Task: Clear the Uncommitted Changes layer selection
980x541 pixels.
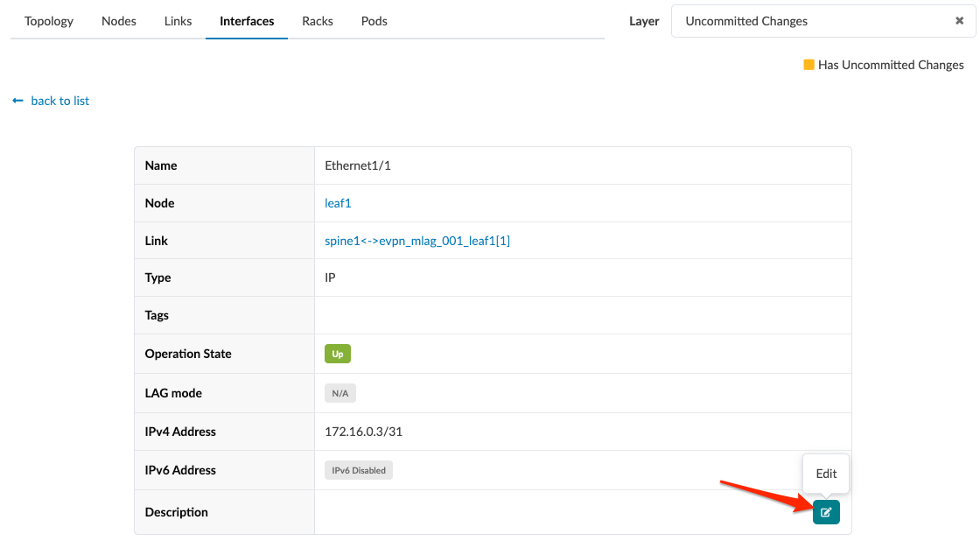Action: tap(959, 21)
